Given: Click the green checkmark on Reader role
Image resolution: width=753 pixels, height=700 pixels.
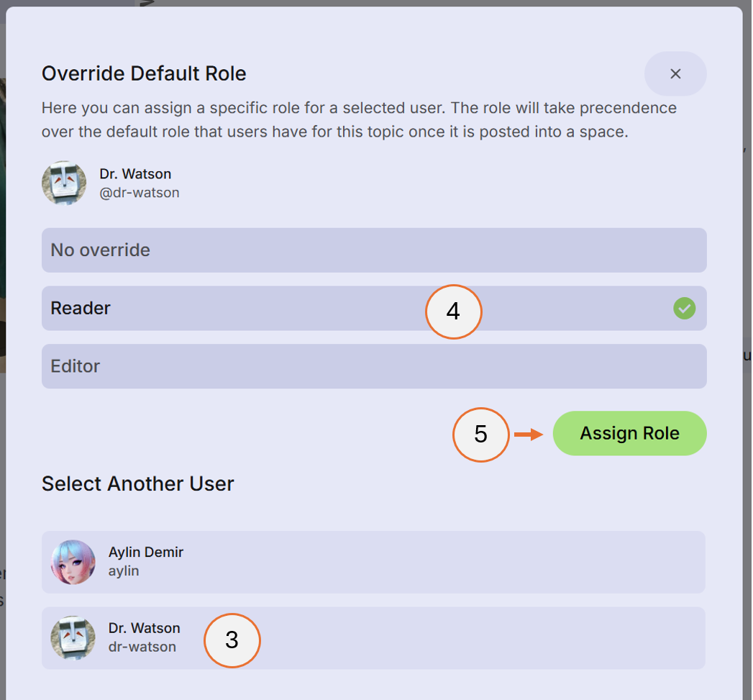Looking at the screenshot, I should point(684,308).
